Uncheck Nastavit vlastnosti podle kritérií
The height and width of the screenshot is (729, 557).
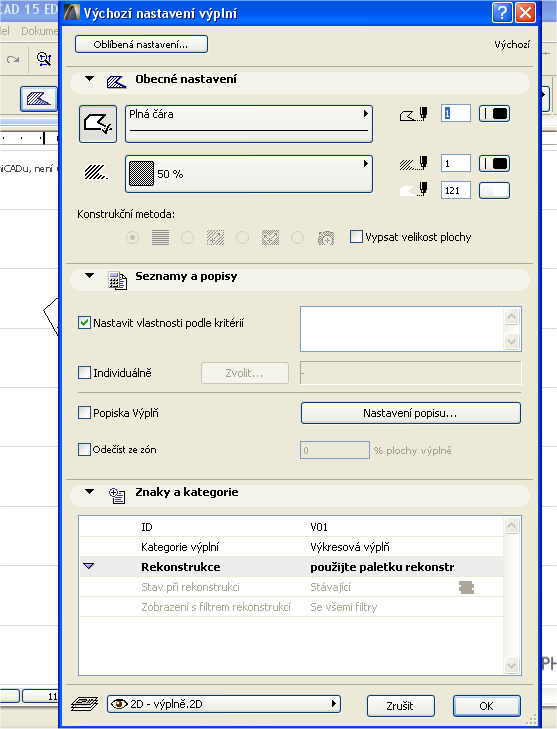(84, 323)
